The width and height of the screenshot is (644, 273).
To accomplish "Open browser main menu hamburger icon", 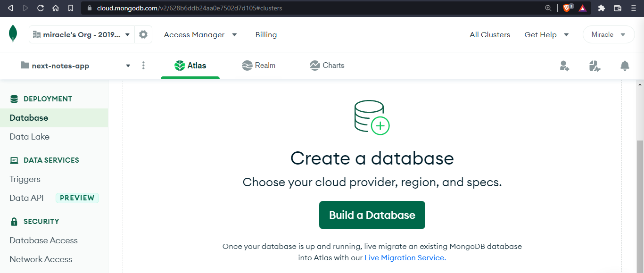I will pos(633,8).
